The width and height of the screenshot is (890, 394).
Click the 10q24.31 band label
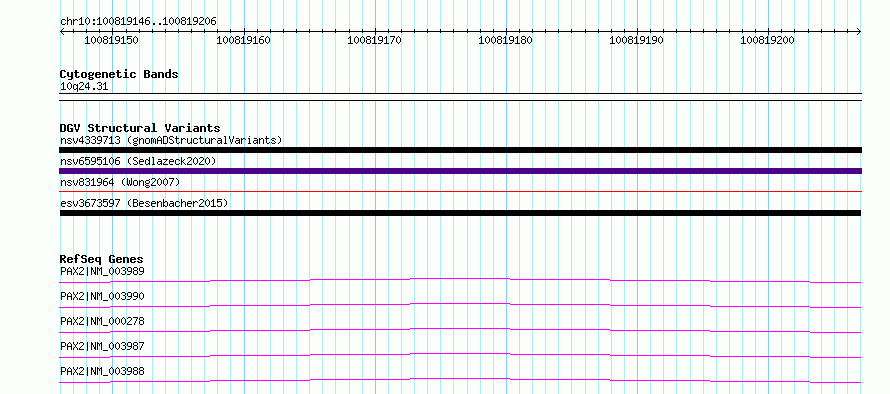click(84, 87)
